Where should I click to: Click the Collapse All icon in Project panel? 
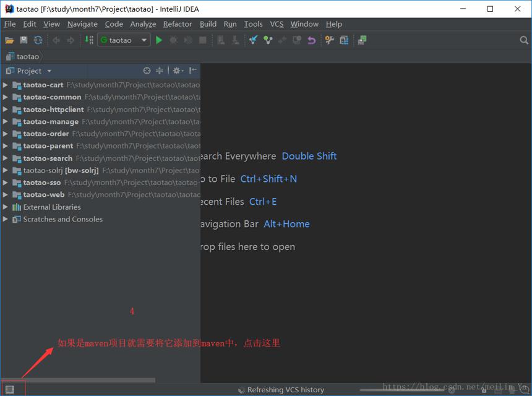click(160, 71)
